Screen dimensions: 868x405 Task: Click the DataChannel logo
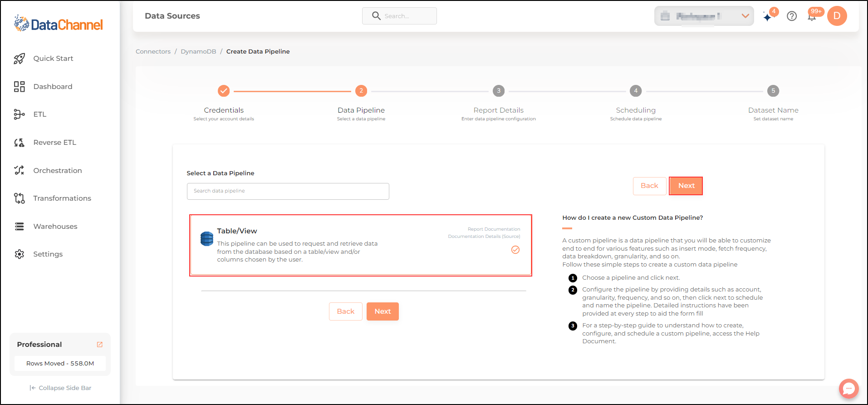pyautogui.click(x=58, y=24)
